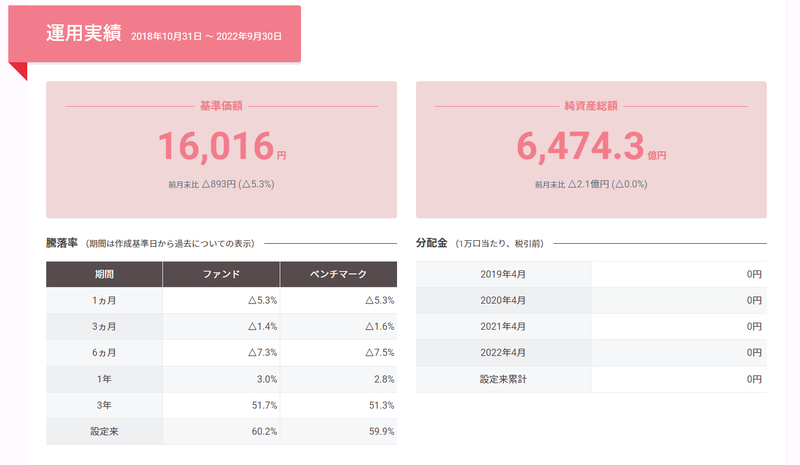Click the 前月末比 △893円 text
The height and width of the screenshot is (465, 800).
click(221, 184)
